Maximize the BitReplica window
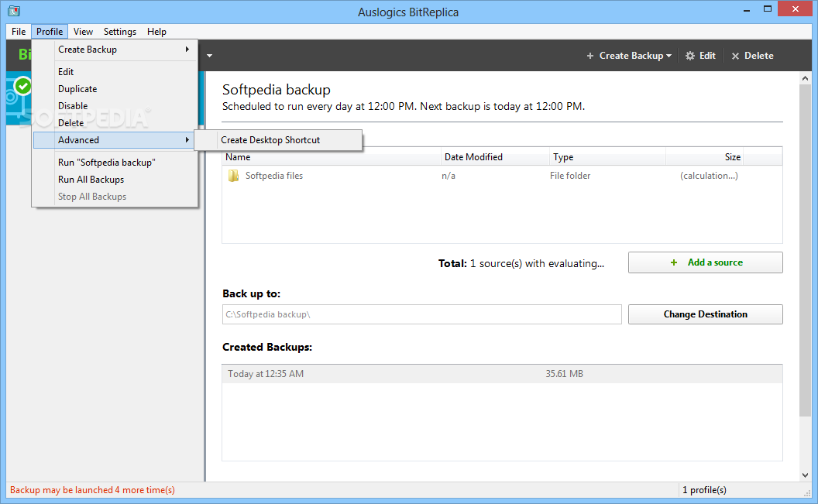Image resolution: width=818 pixels, height=504 pixels. [768, 9]
